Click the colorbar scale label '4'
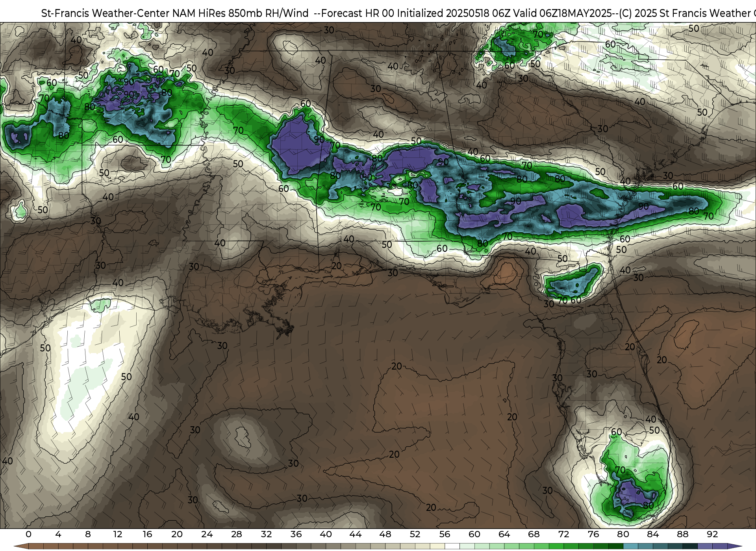 point(58,534)
